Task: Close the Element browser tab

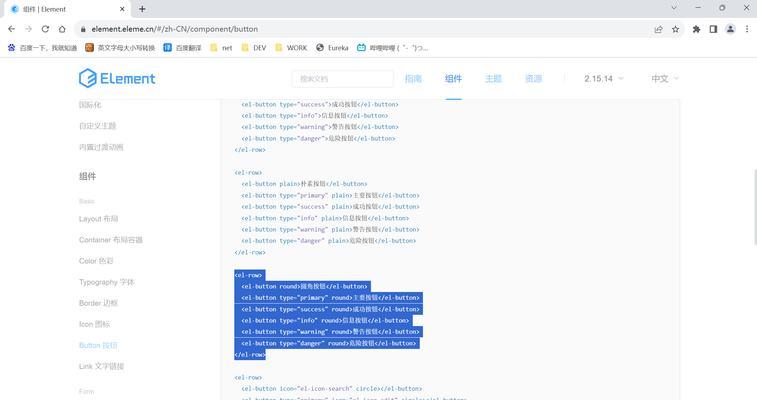Action: pos(122,9)
